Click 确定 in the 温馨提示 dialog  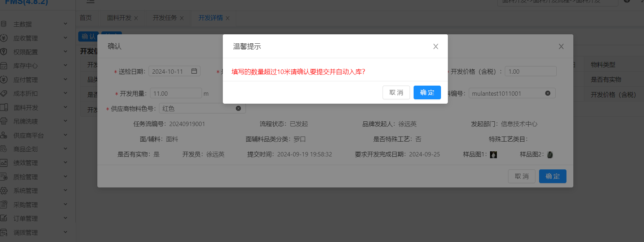click(427, 92)
